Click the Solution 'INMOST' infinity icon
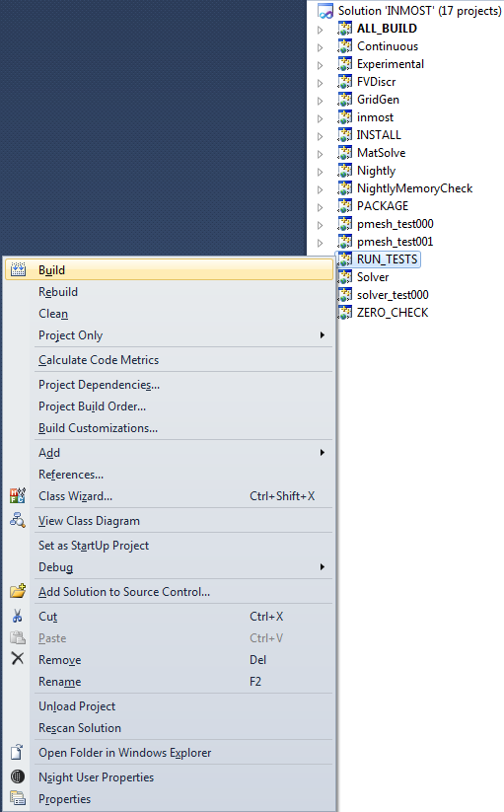The image size is (504, 812). click(x=325, y=10)
